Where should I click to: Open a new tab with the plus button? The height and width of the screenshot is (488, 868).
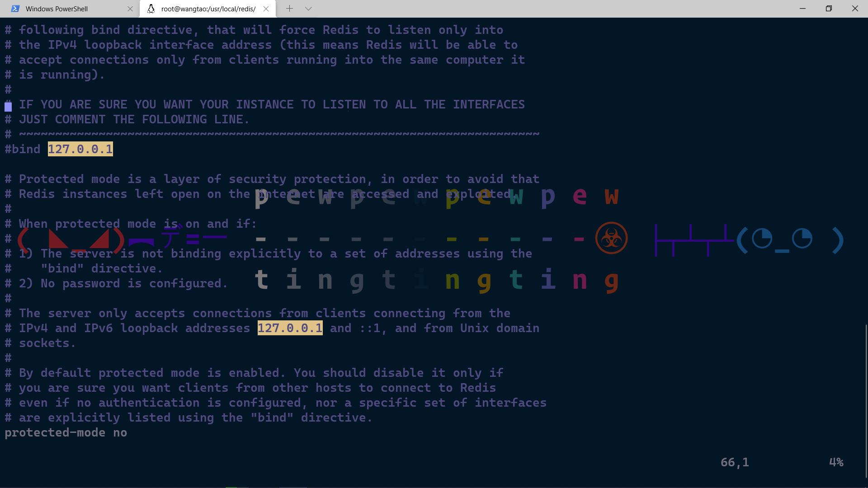click(x=289, y=9)
